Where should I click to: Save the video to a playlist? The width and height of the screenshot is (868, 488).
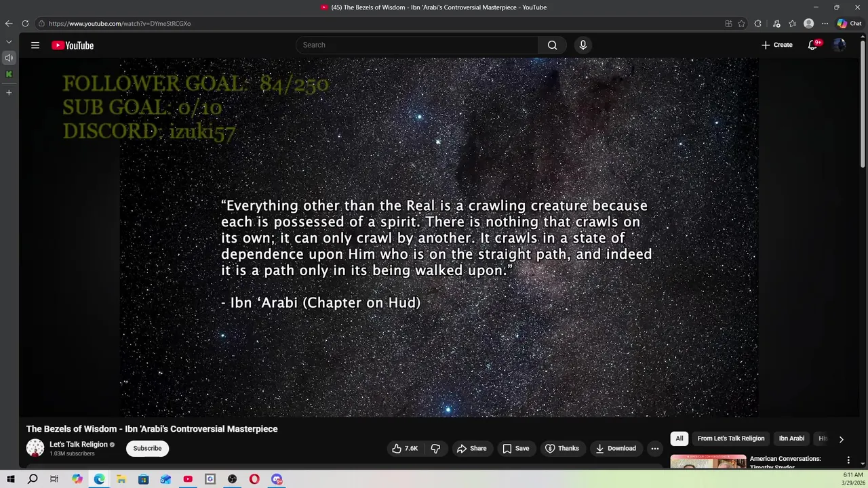click(515, 449)
